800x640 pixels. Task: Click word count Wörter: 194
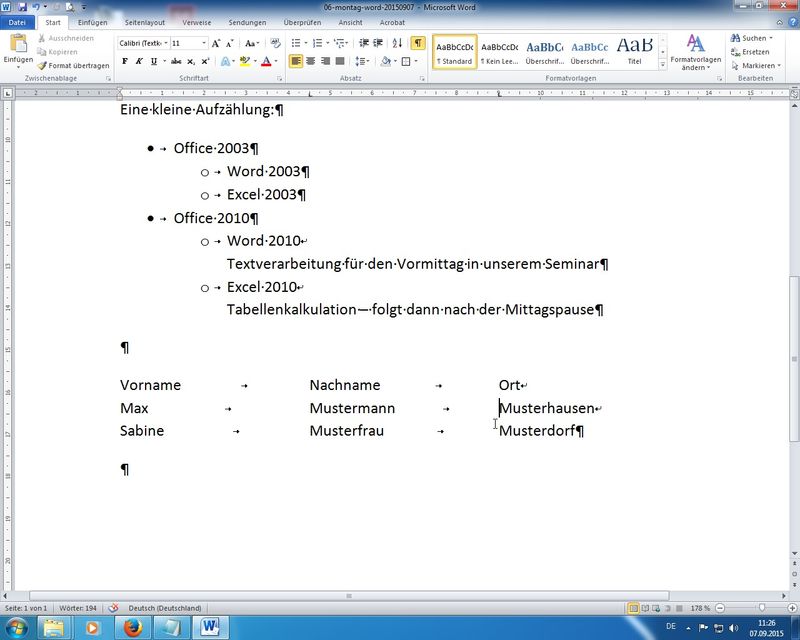[78, 608]
